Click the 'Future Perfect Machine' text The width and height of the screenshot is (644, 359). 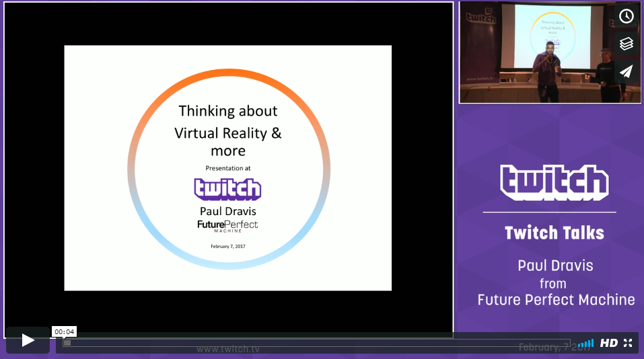coord(556,300)
